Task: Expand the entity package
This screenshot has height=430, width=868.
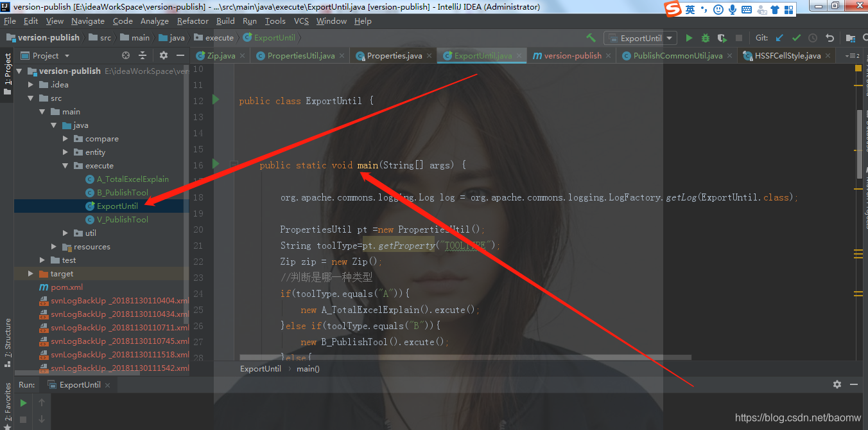Action: 65,152
